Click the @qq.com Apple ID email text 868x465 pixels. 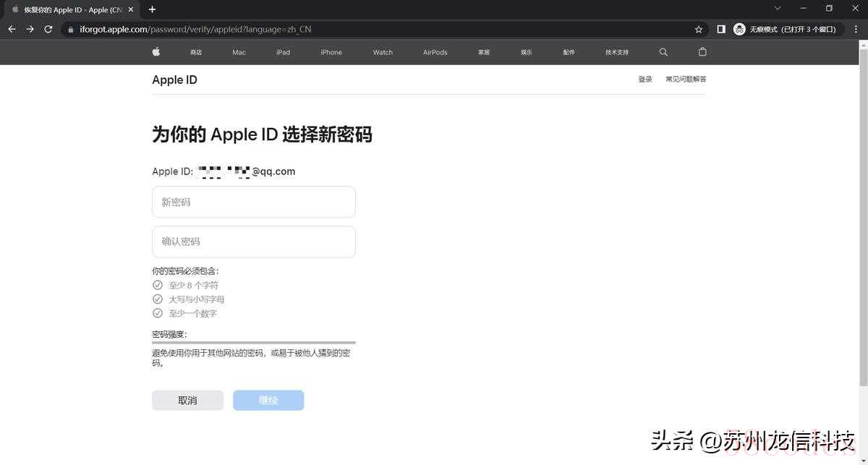(x=273, y=171)
